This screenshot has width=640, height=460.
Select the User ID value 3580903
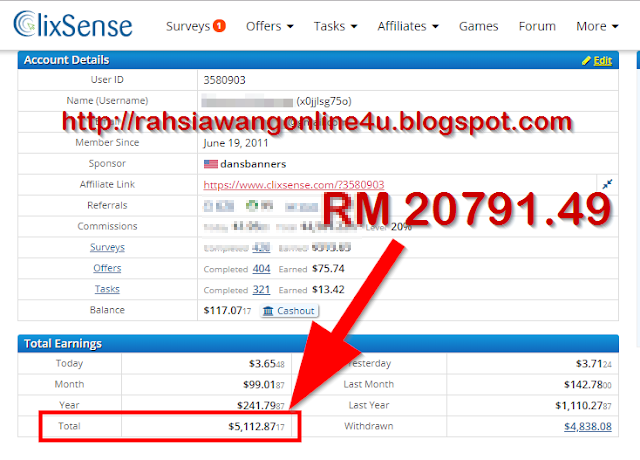[224, 80]
